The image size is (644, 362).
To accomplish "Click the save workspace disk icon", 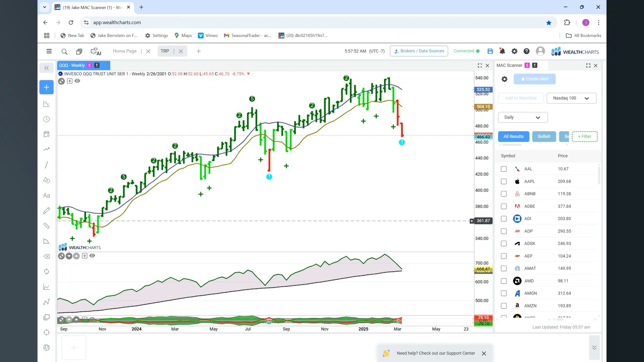I will tap(490, 51).
